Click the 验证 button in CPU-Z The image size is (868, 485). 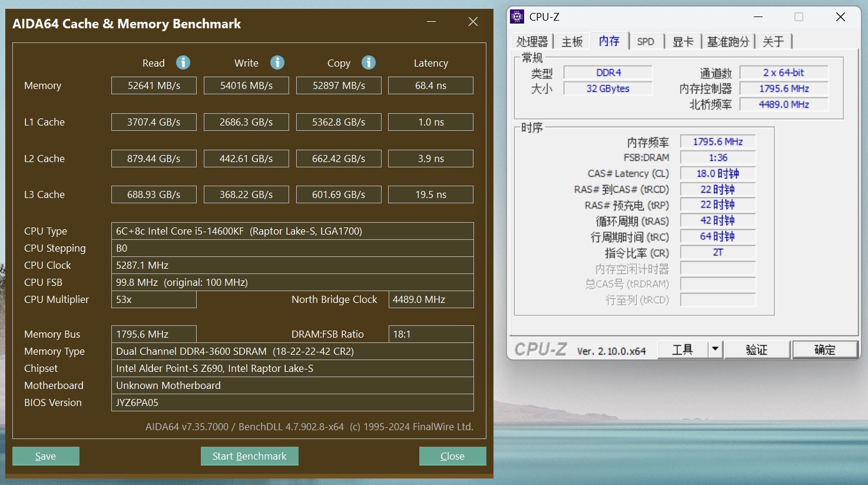point(757,349)
